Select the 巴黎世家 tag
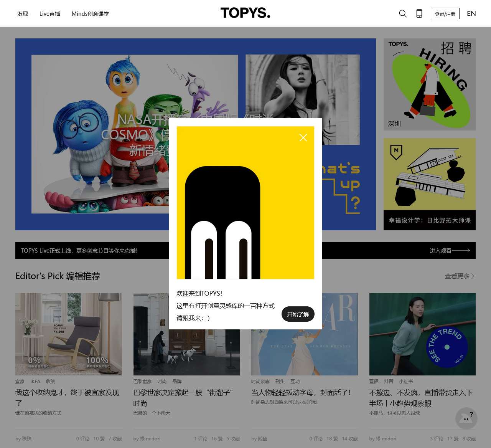Screen dimensions: 491x448 click(143, 382)
